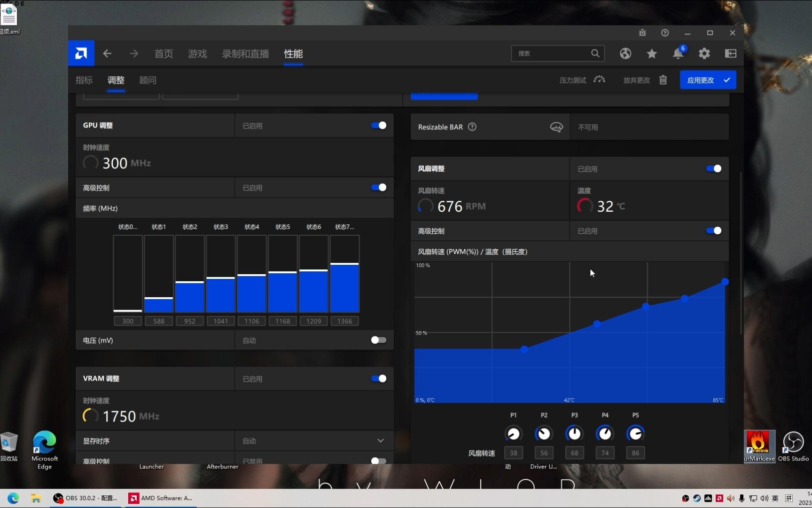Click the search magnifier icon
The height and width of the screenshot is (508, 812).
(x=595, y=54)
